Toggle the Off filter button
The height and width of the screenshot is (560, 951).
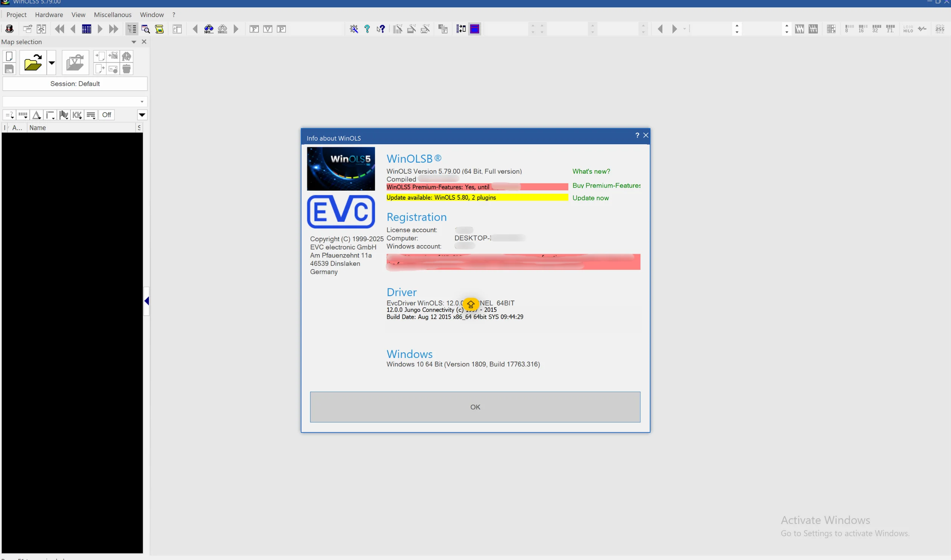(106, 115)
